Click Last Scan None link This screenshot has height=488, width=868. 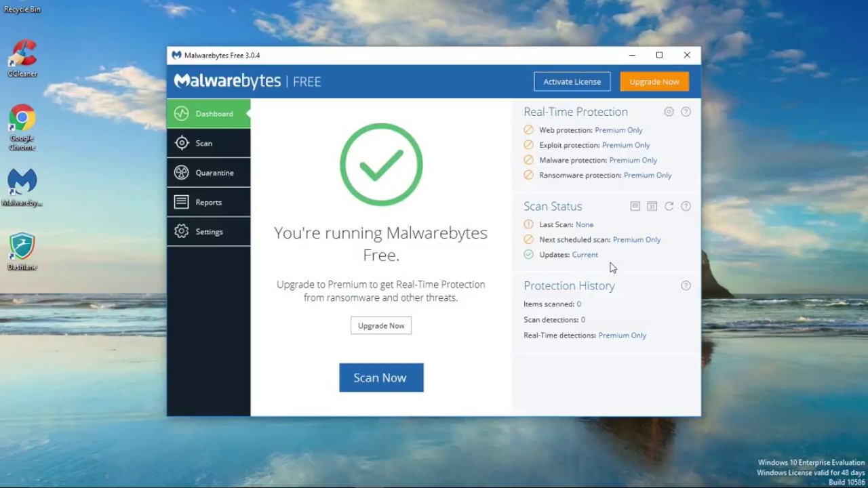pos(585,224)
